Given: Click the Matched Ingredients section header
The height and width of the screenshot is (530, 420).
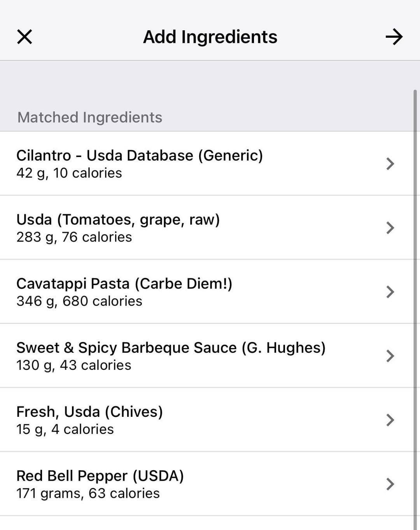Looking at the screenshot, I should (90, 117).
